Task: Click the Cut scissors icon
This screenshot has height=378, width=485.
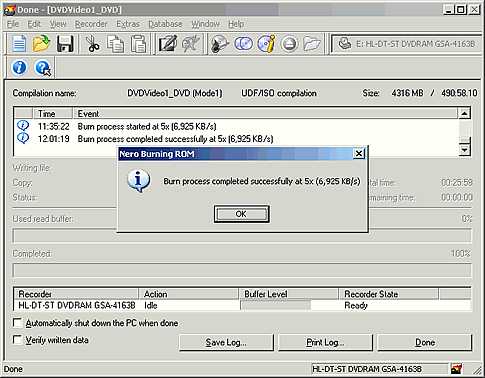Action: (x=92, y=44)
